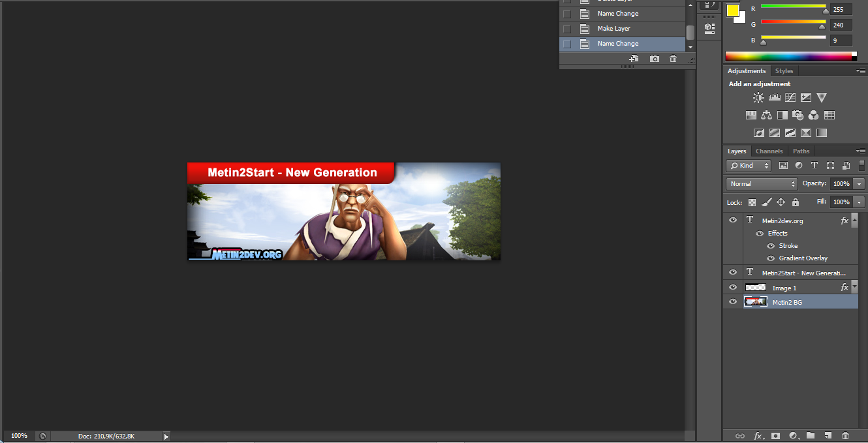The image size is (868, 443).
Task: Create a new layer group
Action: (811, 435)
